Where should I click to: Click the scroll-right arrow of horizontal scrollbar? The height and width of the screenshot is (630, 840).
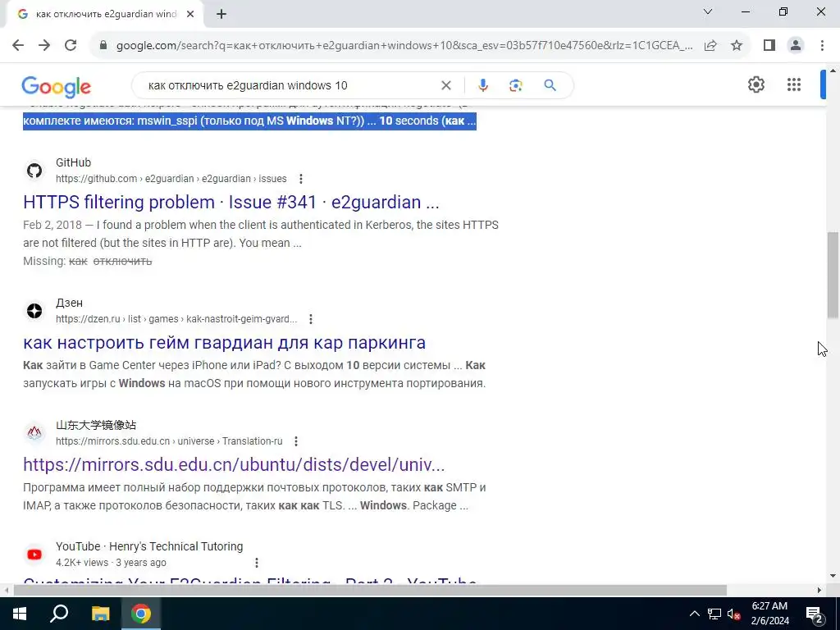[x=819, y=591]
